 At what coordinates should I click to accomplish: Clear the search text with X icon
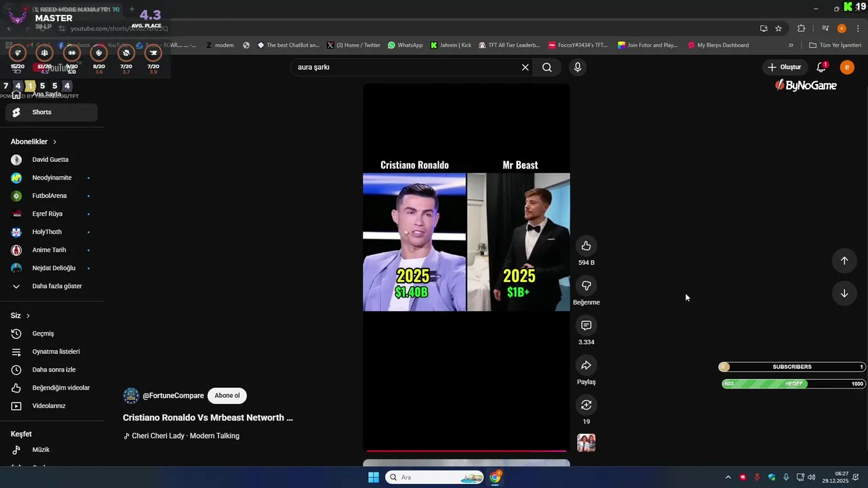525,67
